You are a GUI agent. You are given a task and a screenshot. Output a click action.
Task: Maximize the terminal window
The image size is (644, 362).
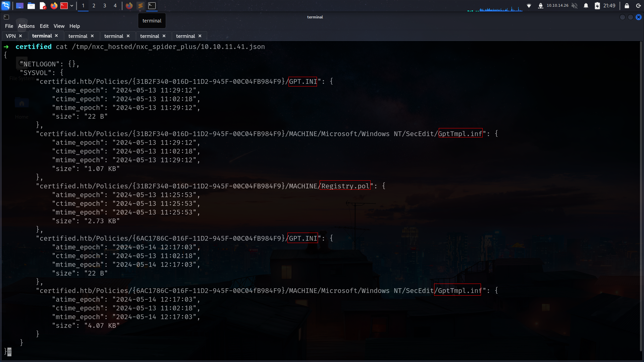pos(631,17)
